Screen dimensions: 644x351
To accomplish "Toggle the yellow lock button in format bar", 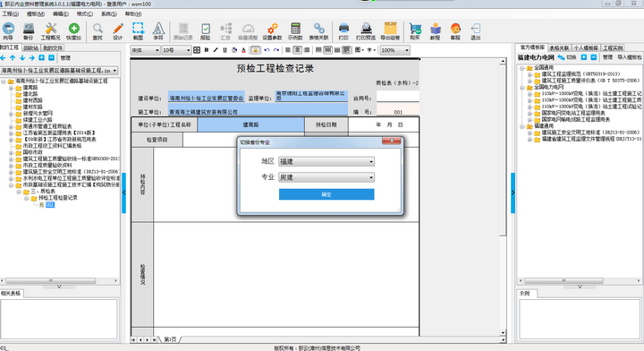I will coord(255,50).
